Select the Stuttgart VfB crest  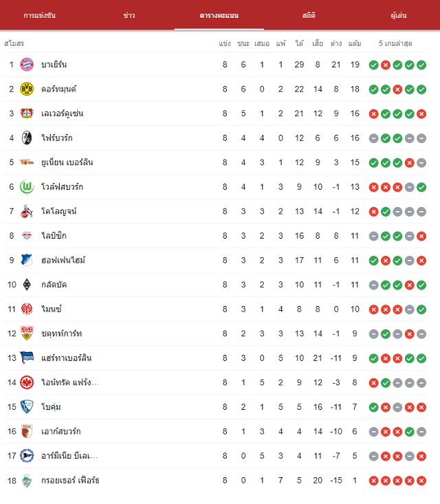point(27,333)
